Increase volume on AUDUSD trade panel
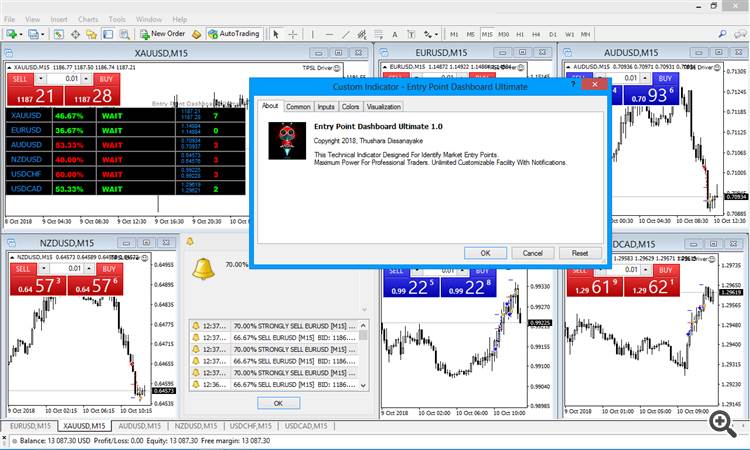Image resolution: width=750 pixels, height=450 pixels. (645, 78)
